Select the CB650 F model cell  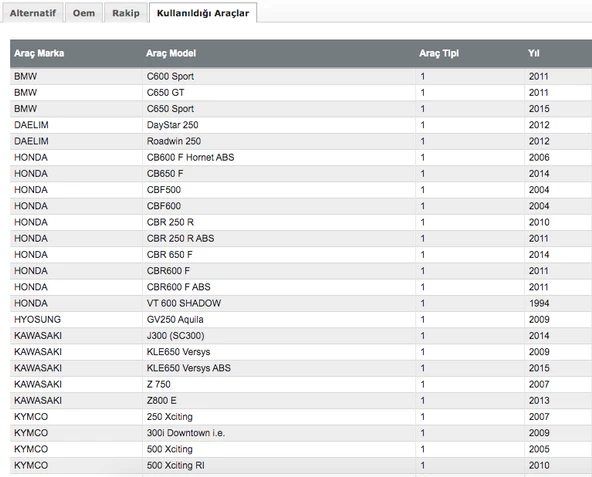tap(279, 174)
